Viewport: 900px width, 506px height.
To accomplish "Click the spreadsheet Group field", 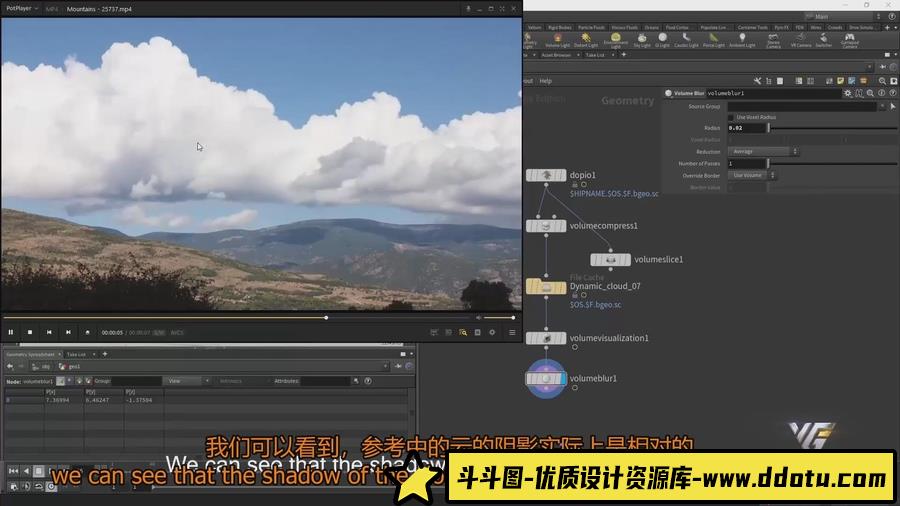I will 137,381.
